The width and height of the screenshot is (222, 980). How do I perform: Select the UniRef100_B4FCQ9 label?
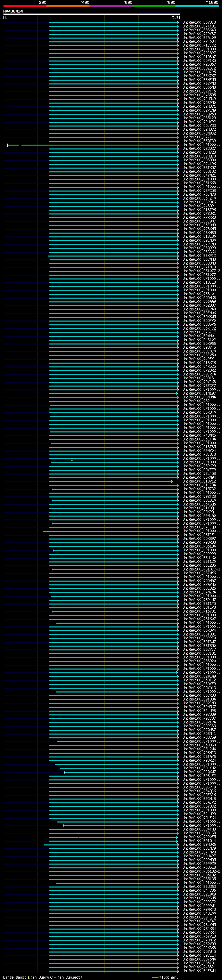click(199, 527)
